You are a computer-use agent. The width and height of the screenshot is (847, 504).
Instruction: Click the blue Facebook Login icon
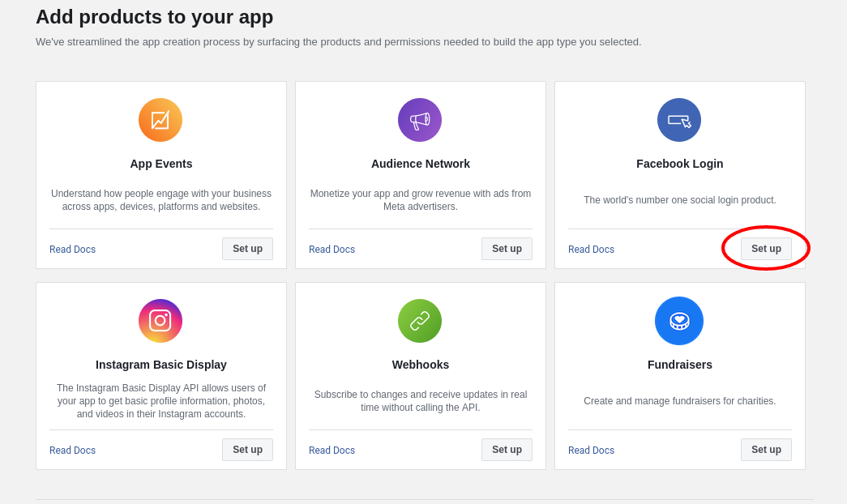(679, 120)
